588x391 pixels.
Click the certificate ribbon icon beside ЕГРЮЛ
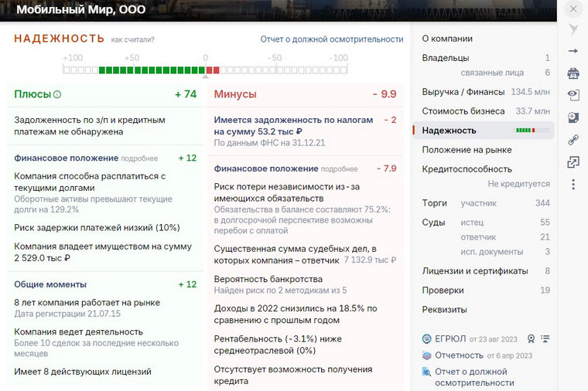point(531,339)
